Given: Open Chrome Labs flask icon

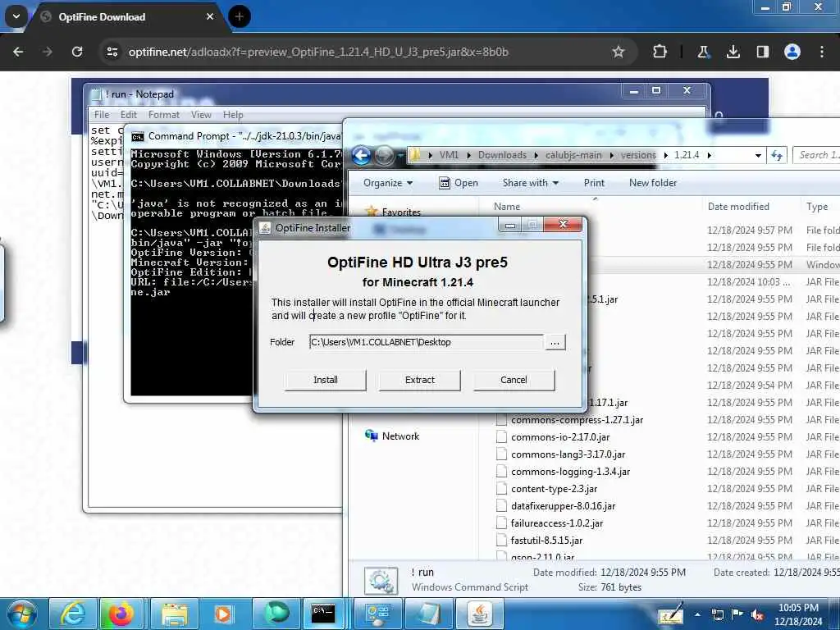Looking at the screenshot, I should 703,52.
